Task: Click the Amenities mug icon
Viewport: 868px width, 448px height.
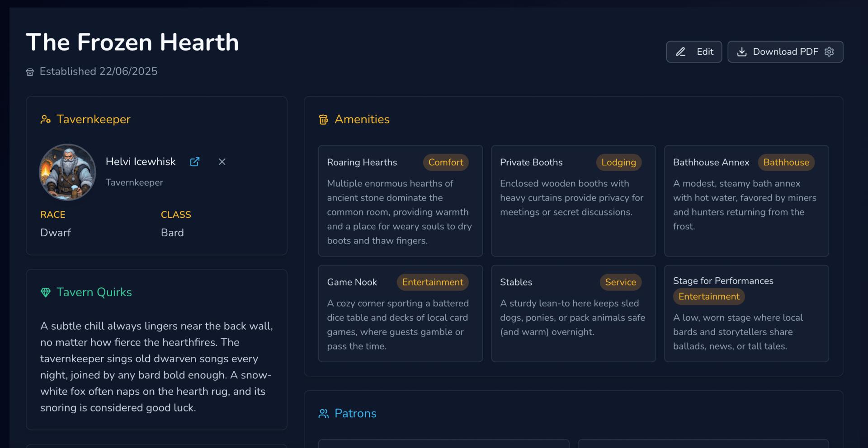Action: (x=324, y=120)
